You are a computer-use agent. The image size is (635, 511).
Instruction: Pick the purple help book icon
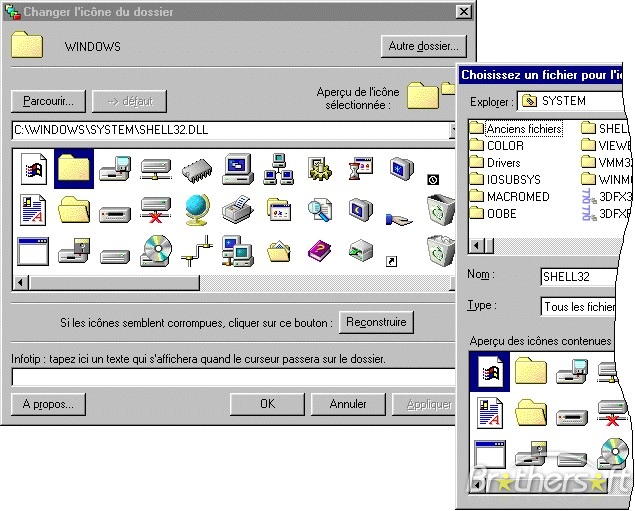click(x=320, y=251)
